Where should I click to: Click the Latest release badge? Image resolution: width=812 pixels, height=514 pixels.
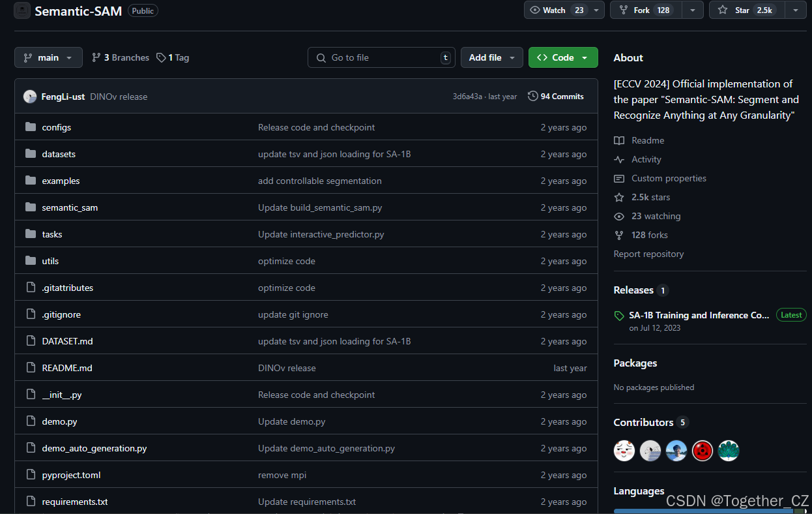(x=791, y=315)
